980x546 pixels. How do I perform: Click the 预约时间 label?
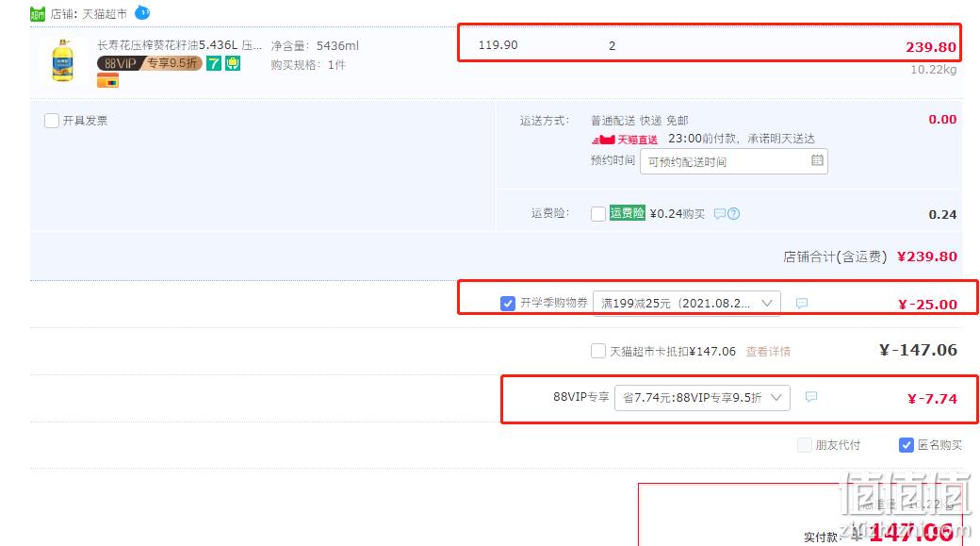pos(612,160)
